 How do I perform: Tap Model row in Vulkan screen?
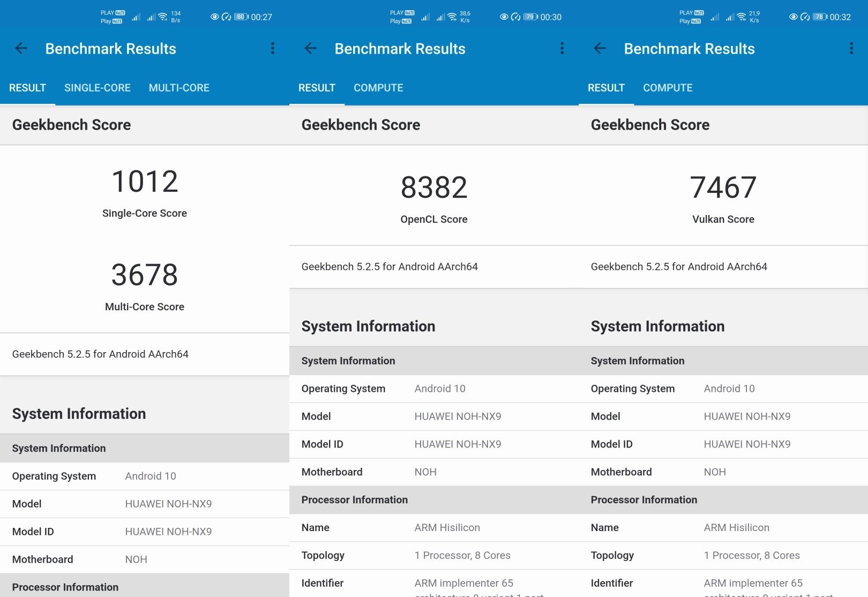pos(723,416)
